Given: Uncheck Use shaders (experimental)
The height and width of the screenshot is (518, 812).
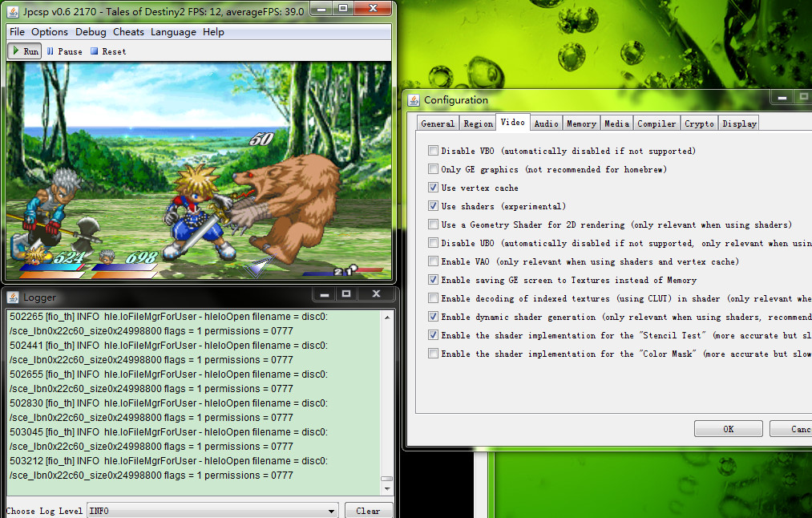Looking at the screenshot, I should click(x=433, y=205).
